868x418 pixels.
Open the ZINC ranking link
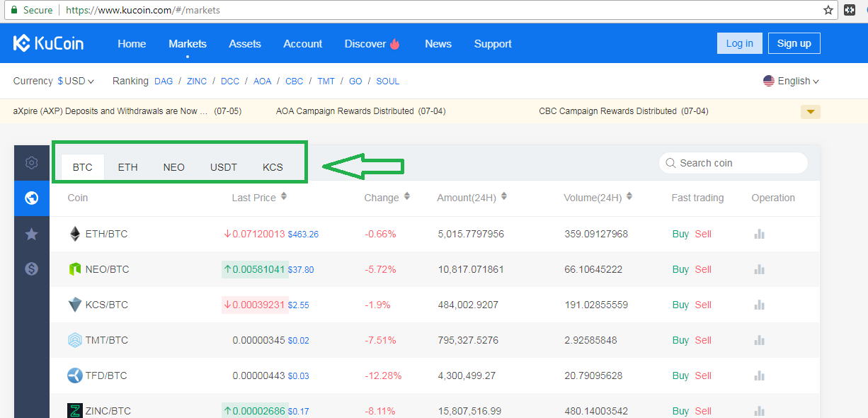(197, 81)
